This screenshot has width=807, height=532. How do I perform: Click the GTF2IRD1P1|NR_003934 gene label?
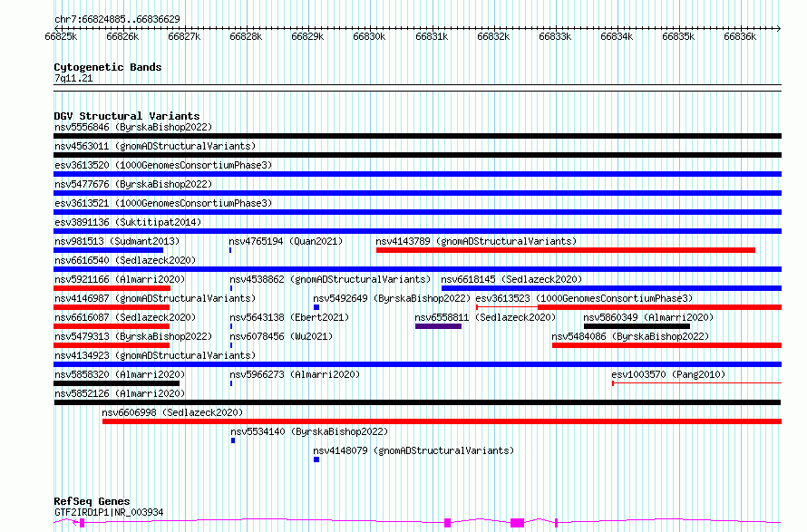(x=109, y=512)
